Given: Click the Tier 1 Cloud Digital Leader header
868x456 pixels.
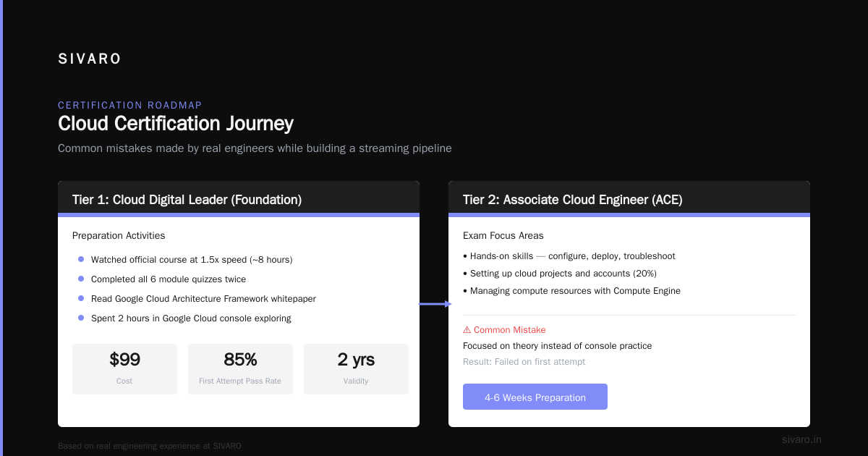Looking at the screenshot, I should 239,199.
